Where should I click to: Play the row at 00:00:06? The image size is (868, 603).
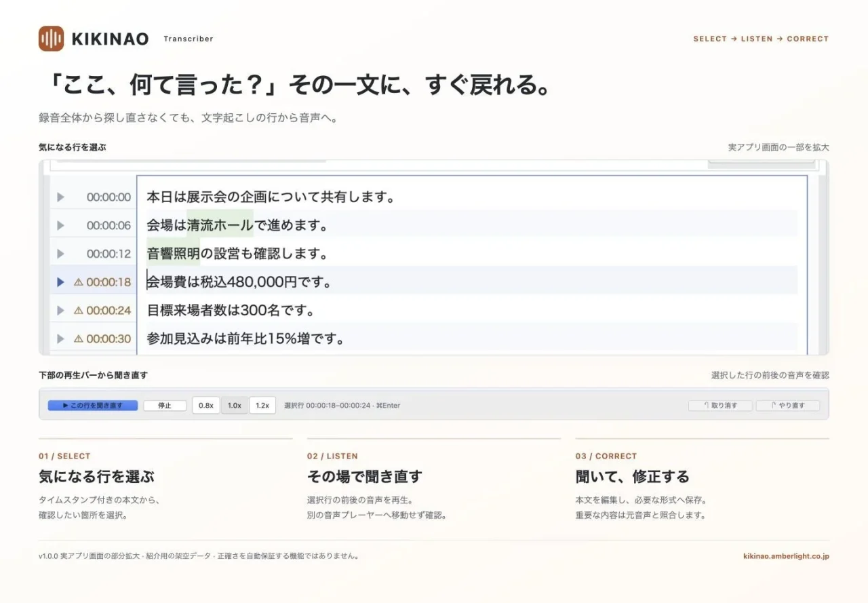tap(60, 225)
